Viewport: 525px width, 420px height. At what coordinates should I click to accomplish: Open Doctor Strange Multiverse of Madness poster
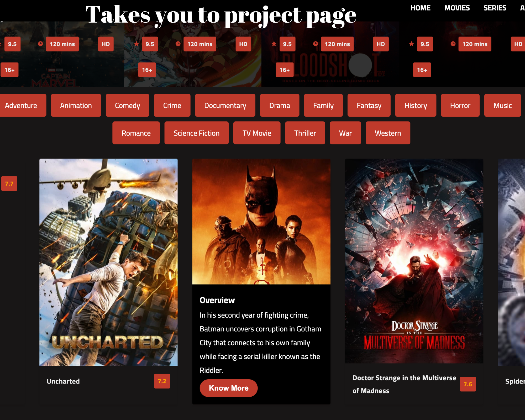click(x=414, y=261)
